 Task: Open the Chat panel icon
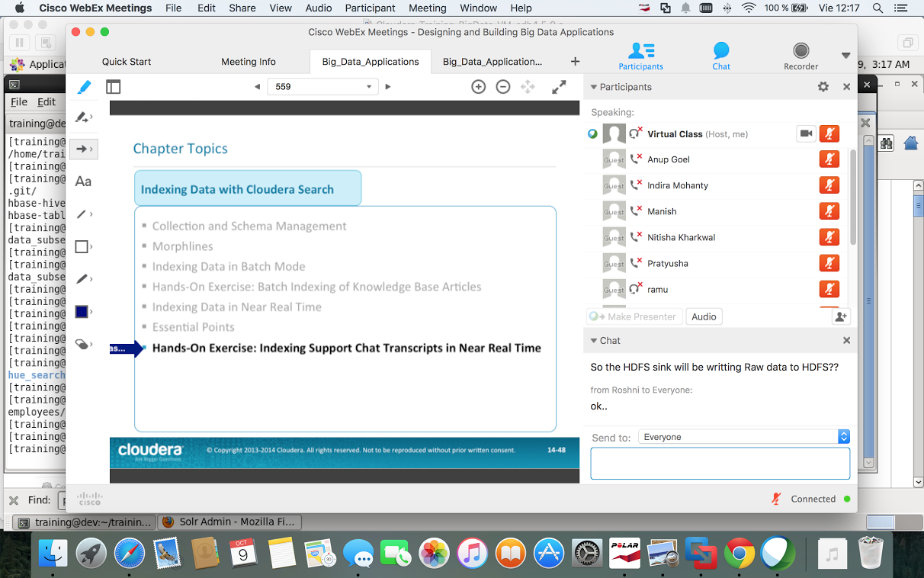721,56
